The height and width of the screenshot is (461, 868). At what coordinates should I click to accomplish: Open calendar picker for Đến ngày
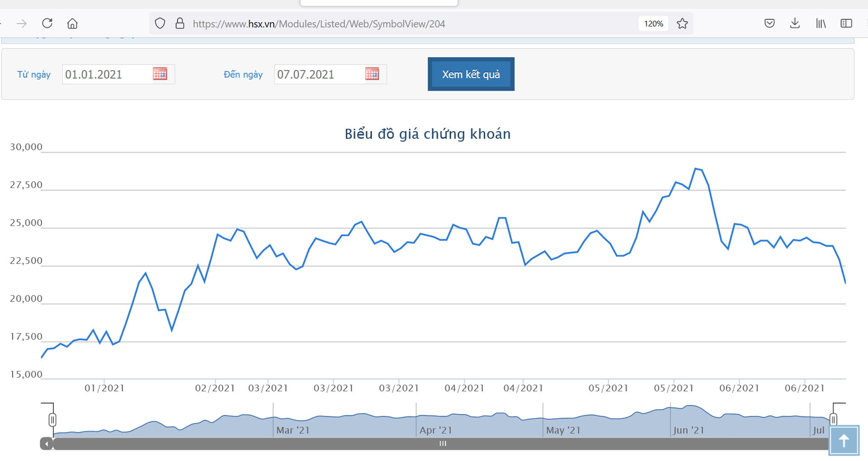[372, 74]
